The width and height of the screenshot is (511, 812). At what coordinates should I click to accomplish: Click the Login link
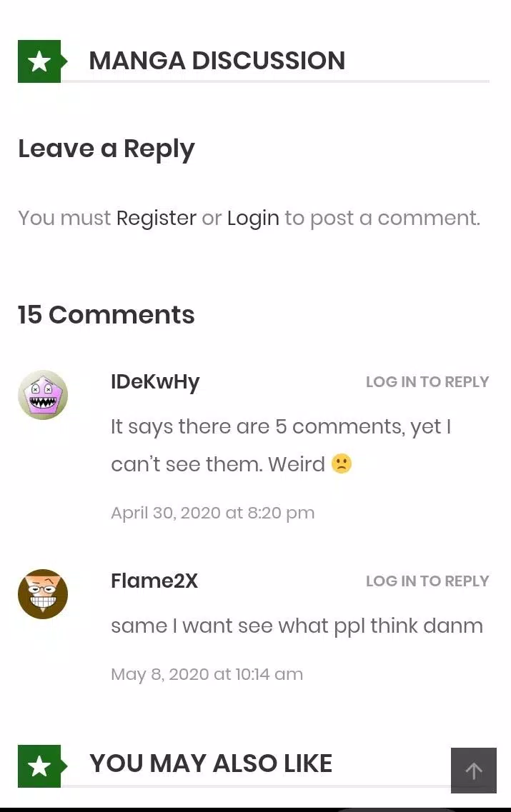click(x=253, y=218)
